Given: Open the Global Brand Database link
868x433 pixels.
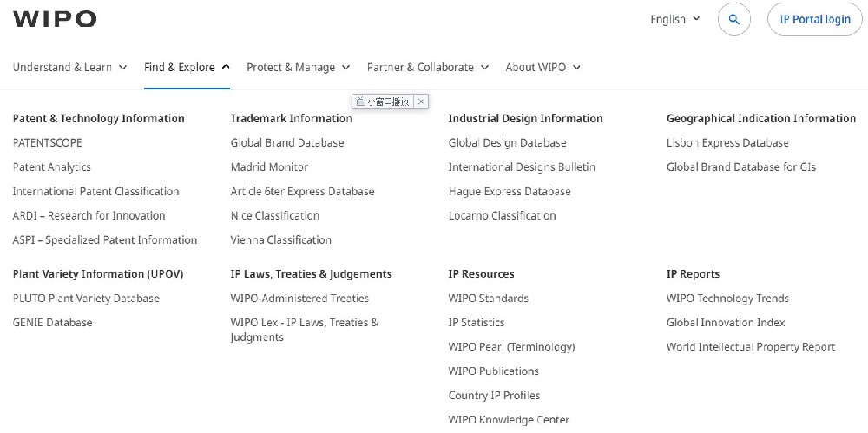Looking at the screenshot, I should click(287, 143).
